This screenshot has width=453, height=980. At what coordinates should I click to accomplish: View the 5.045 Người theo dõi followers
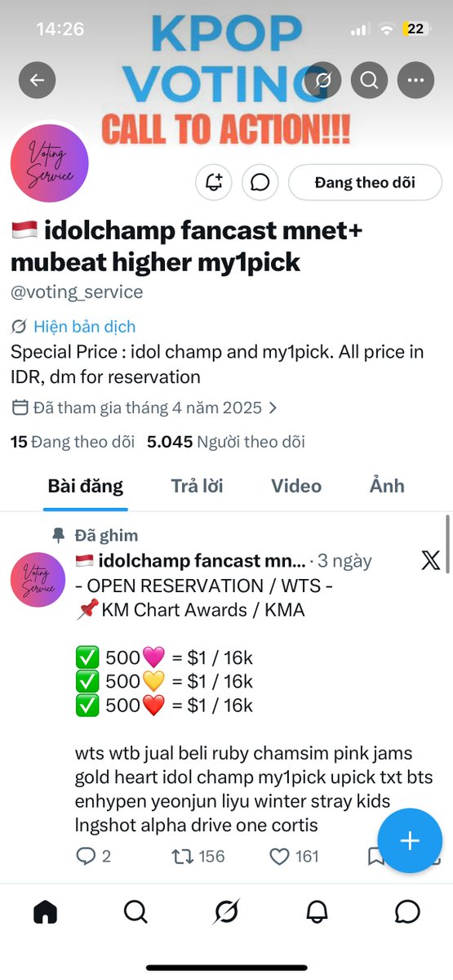[226, 442]
